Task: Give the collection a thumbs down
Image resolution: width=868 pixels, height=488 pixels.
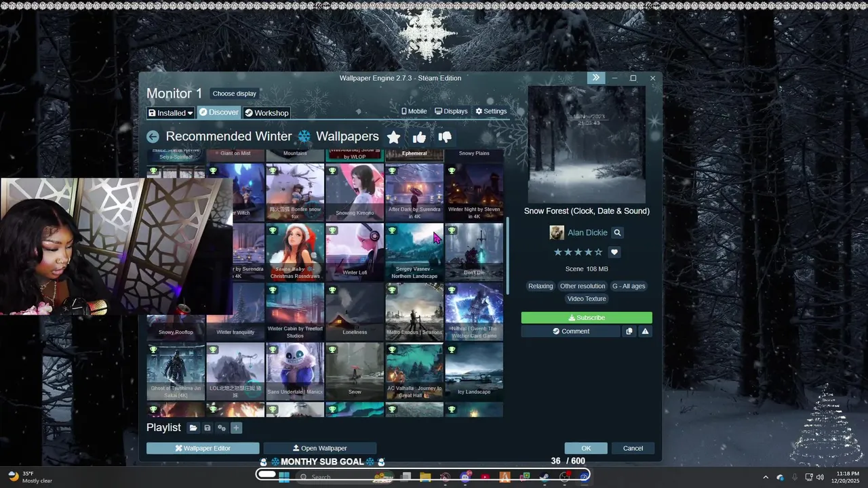Action: pyautogui.click(x=445, y=138)
